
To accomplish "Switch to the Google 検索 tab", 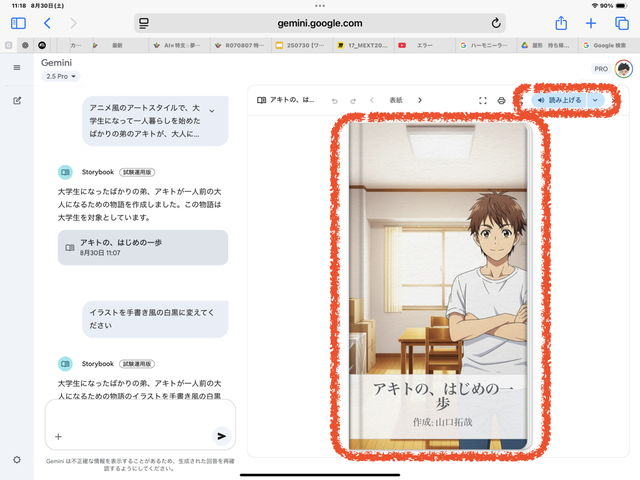I will 609,45.
